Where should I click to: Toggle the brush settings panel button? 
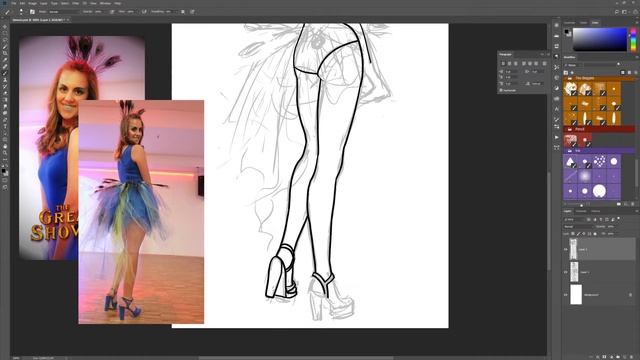click(32, 12)
